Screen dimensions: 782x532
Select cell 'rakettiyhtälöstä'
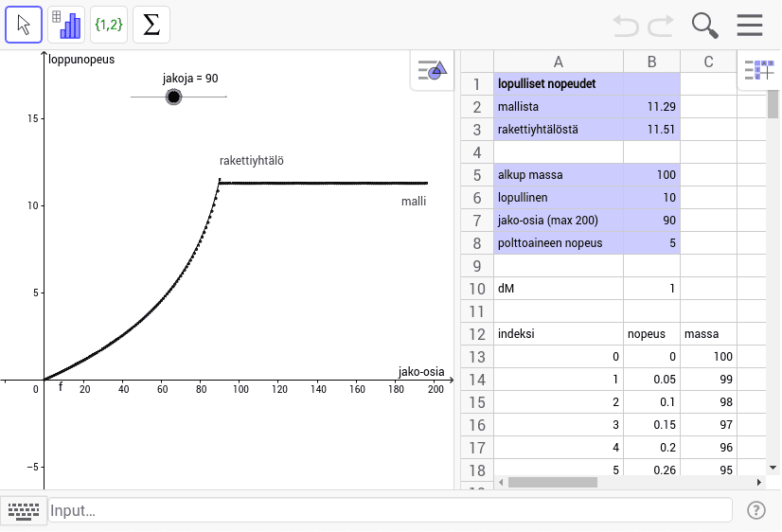click(x=559, y=130)
